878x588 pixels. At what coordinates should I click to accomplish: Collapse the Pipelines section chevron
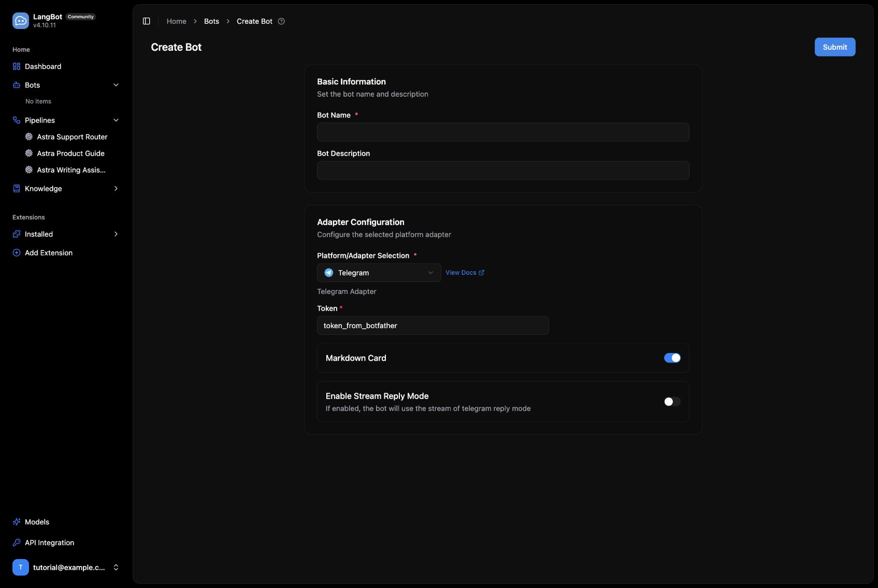[x=116, y=120]
